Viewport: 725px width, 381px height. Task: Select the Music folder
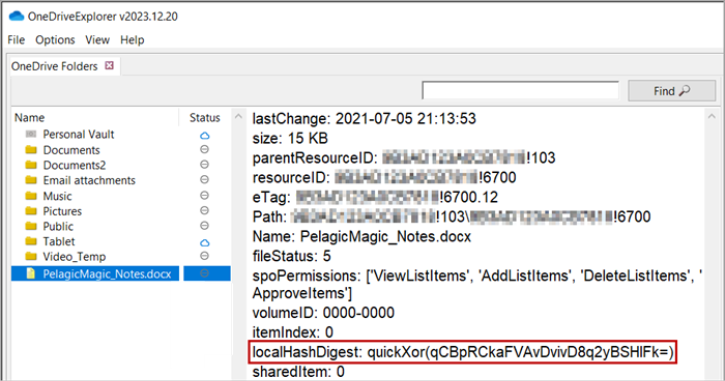point(57,196)
